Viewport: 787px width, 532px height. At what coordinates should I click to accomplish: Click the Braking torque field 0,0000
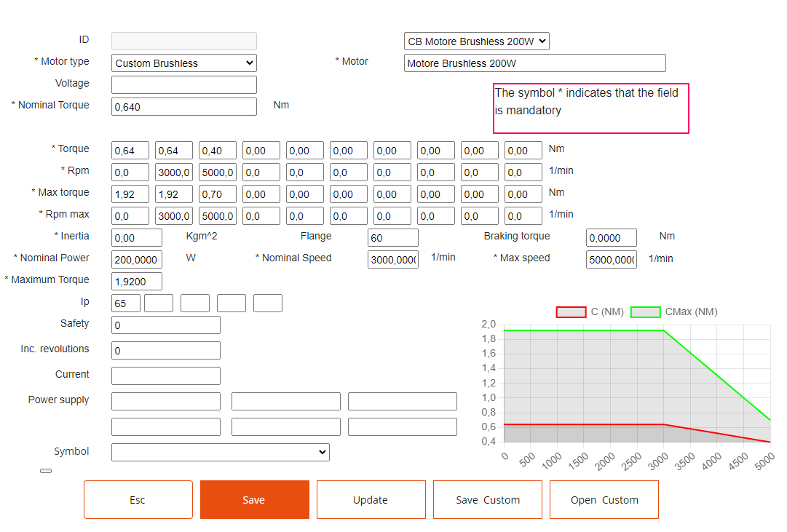coord(612,238)
